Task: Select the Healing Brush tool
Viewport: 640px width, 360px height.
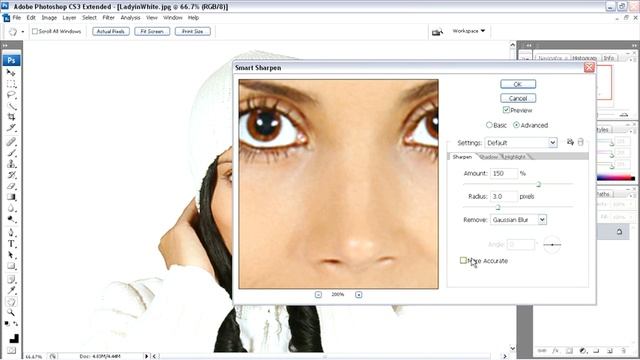Action: pos(11,142)
